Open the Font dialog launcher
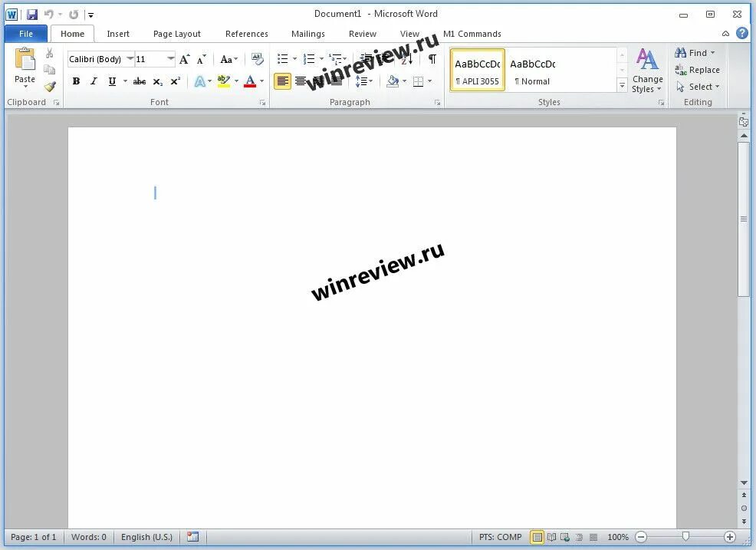Image resolution: width=756 pixels, height=550 pixels. coord(263,103)
